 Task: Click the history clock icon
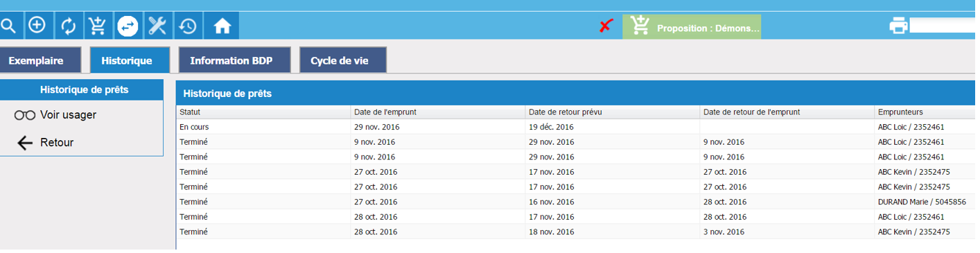tap(188, 26)
